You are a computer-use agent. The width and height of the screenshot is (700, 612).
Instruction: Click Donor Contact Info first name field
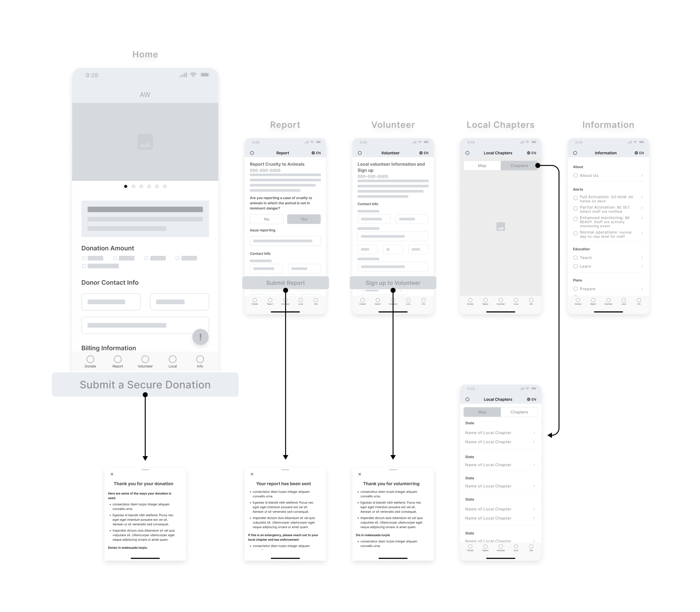pyautogui.click(x=98, y=302)
